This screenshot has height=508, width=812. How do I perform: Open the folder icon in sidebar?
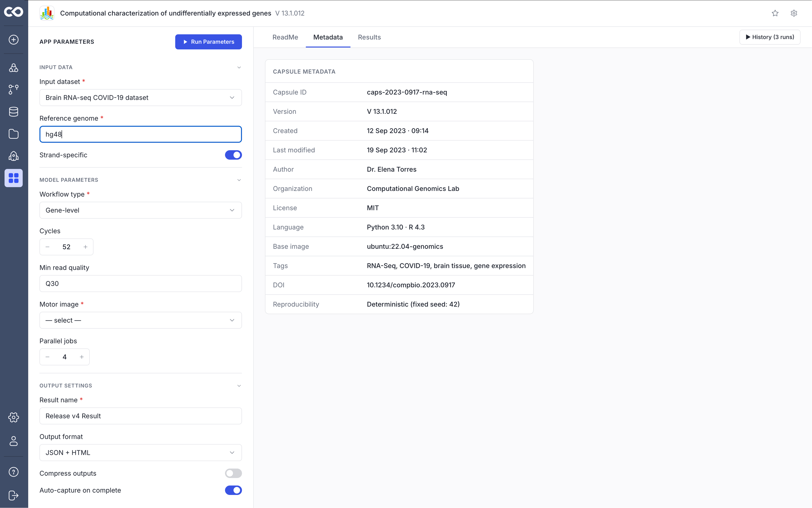click(x=13, y=134)
